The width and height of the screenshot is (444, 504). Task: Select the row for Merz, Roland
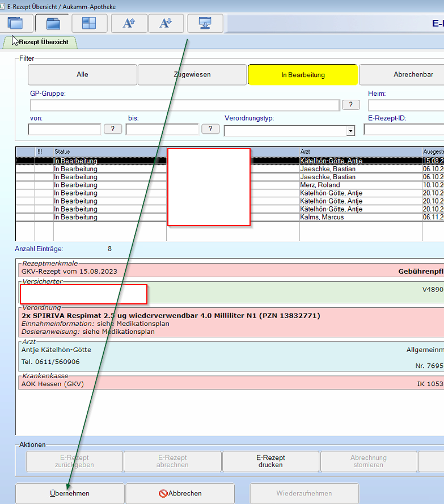[320, 185]
